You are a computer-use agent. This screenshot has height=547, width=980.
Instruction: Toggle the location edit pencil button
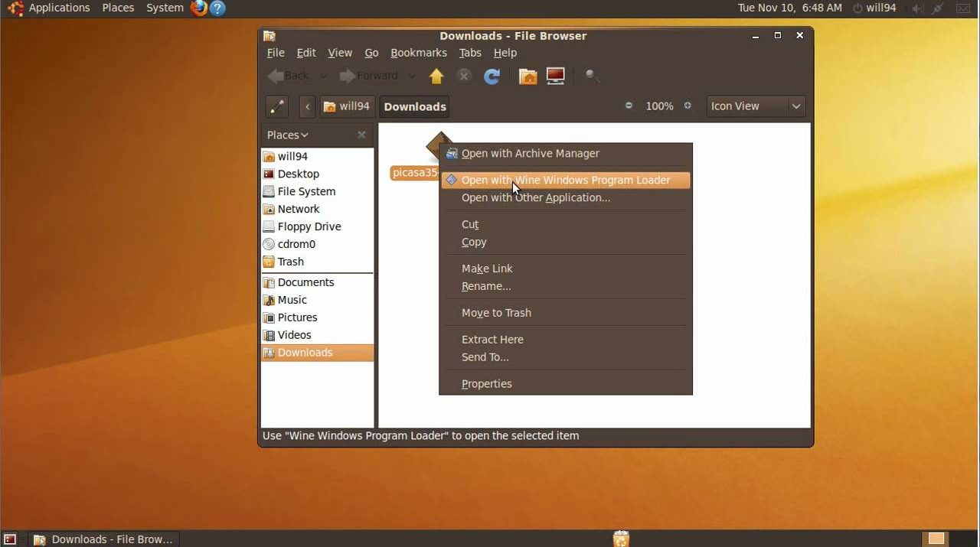276,106
